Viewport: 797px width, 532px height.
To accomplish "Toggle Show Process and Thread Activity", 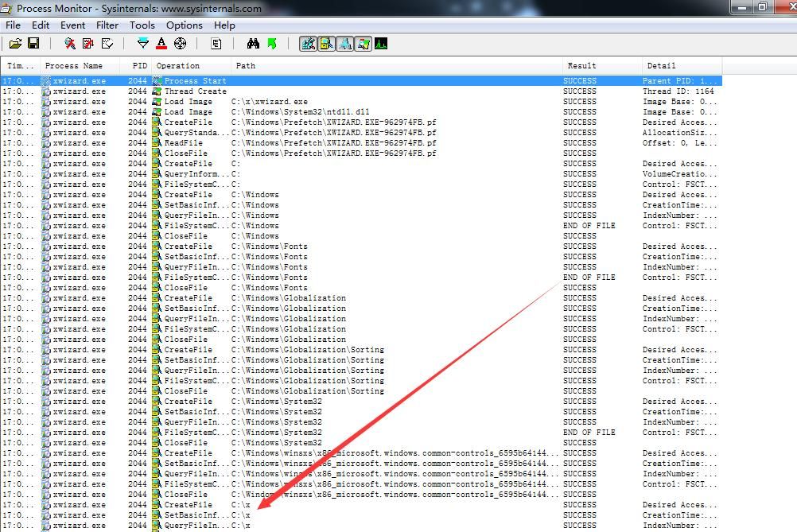I will coord(364,44).
